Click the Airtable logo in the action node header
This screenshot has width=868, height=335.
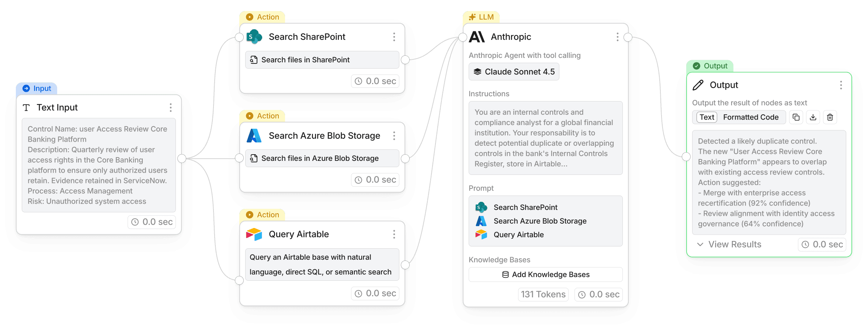[254, 234]
